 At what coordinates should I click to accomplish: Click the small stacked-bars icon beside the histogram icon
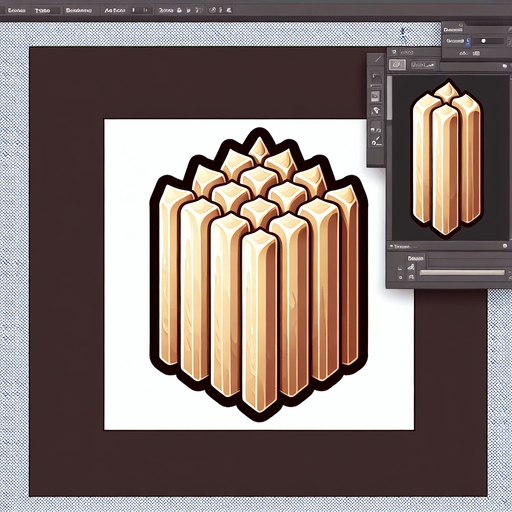click(x=476, y=53)
